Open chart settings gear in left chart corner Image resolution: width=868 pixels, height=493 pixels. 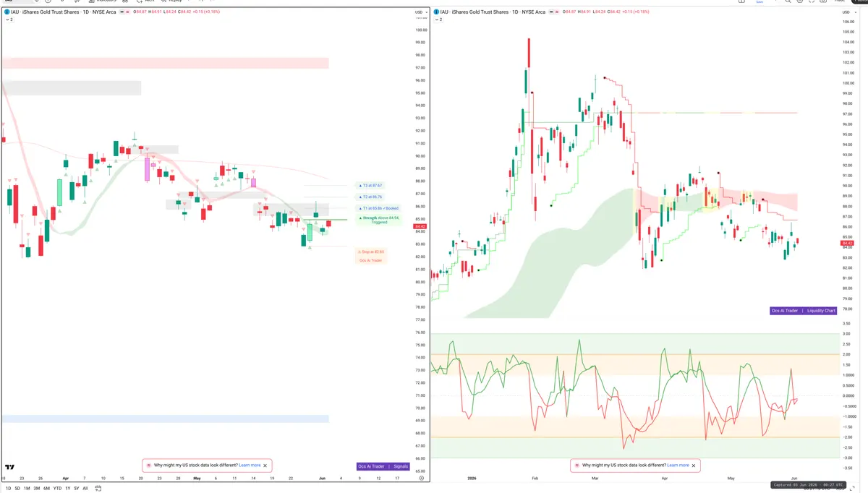[x=421, y=478]
